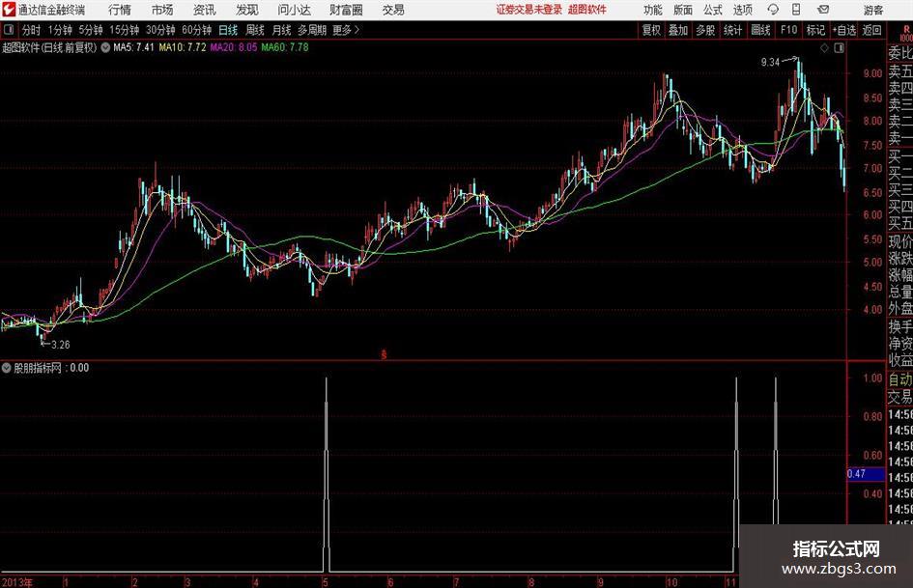Click 证券交易未登录 login link
The height and width of the screenshot is (588, 913).
coord(529,10)
